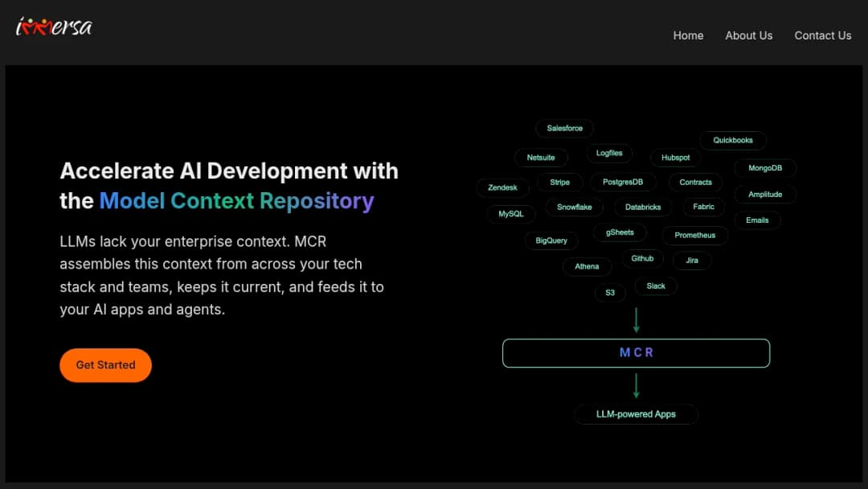Open the About Us page

pos(748,35)
